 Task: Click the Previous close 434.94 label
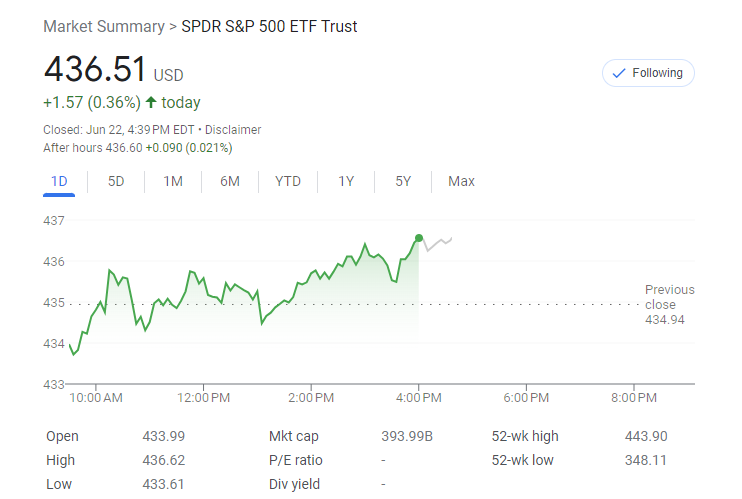[669, 304]
